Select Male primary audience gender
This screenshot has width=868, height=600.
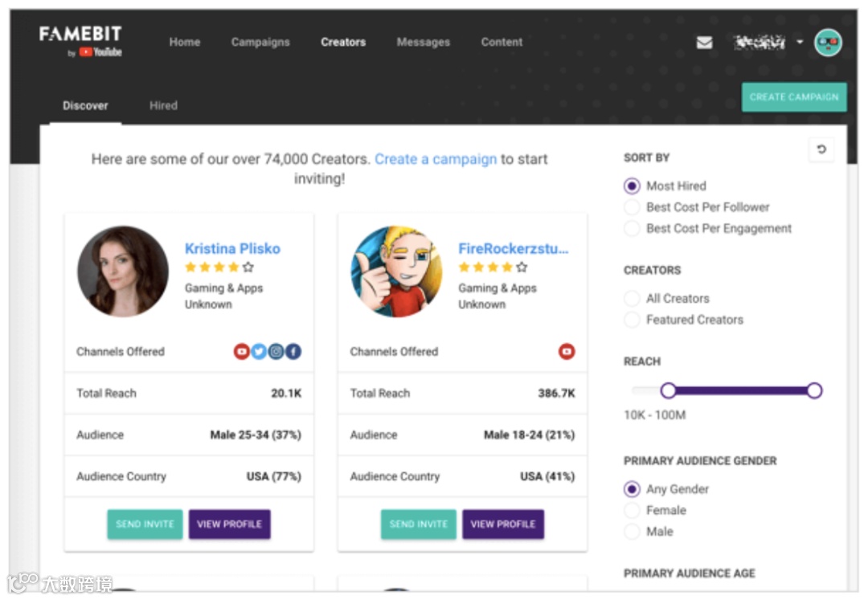tap(632, 532)
